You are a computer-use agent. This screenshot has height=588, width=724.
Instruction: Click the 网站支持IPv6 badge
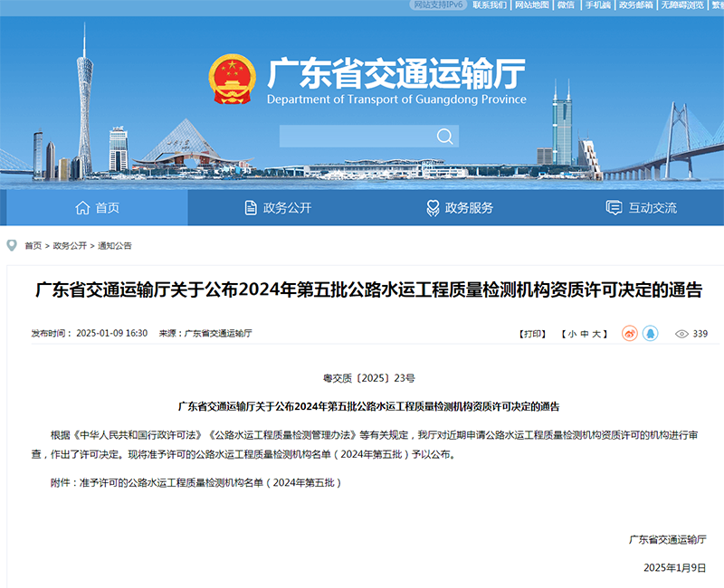(438, 5)
